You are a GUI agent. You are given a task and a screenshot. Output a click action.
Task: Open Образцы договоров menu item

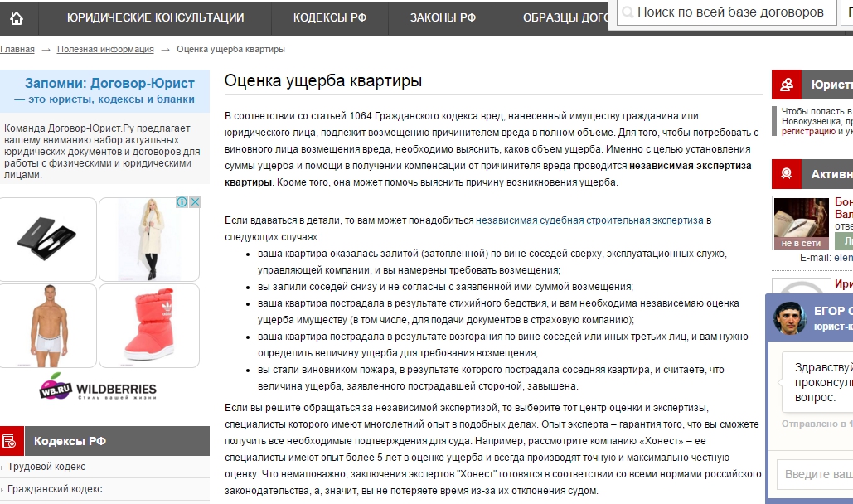click(x=565, y=18)
